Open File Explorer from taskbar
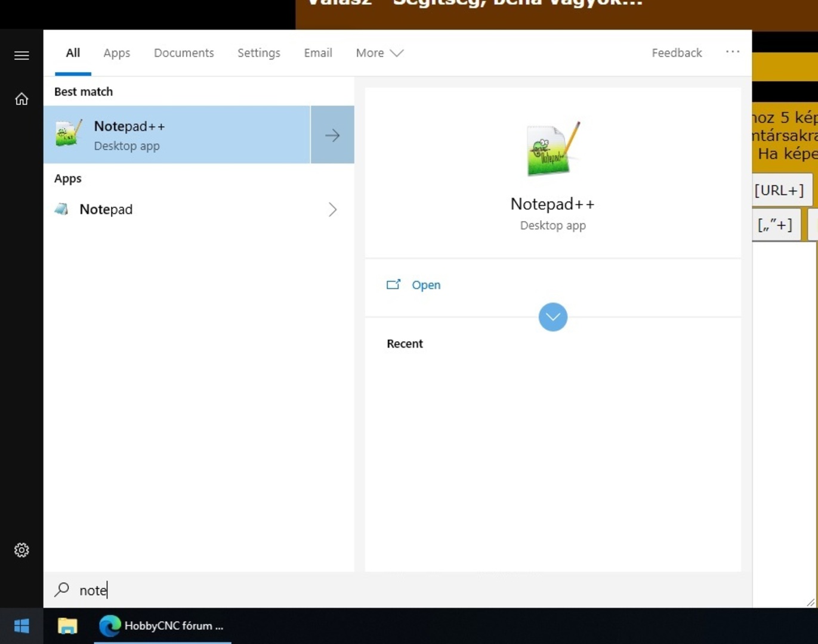The width and height of the screenshot is (818, 644). coord(67,626)
